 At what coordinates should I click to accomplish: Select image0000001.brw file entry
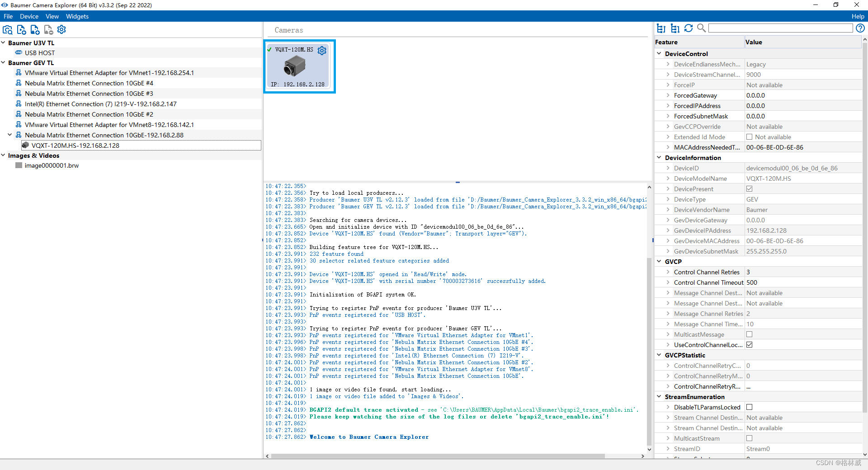[x=52, y=165]
